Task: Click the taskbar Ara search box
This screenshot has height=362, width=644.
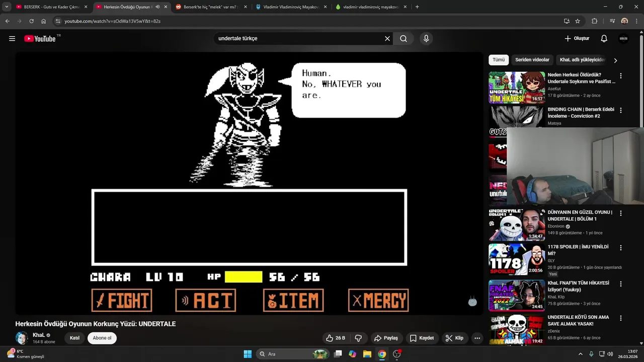Action: [x=293, y=354]
